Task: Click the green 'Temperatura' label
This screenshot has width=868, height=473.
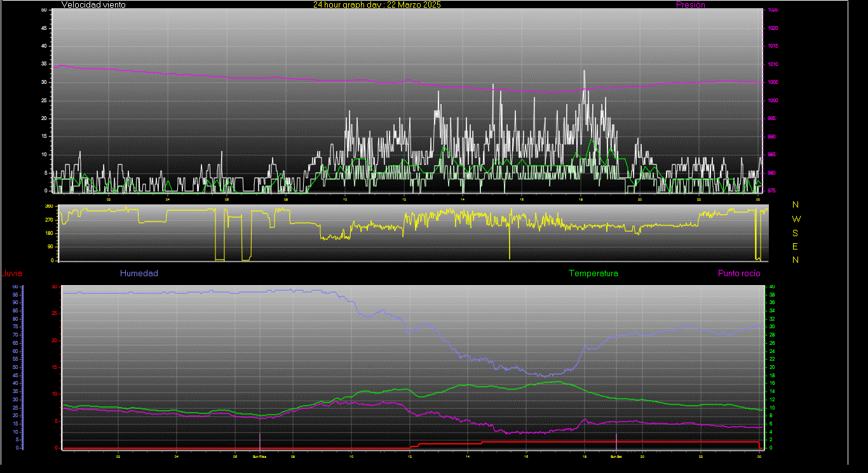Action: (593, 273)
